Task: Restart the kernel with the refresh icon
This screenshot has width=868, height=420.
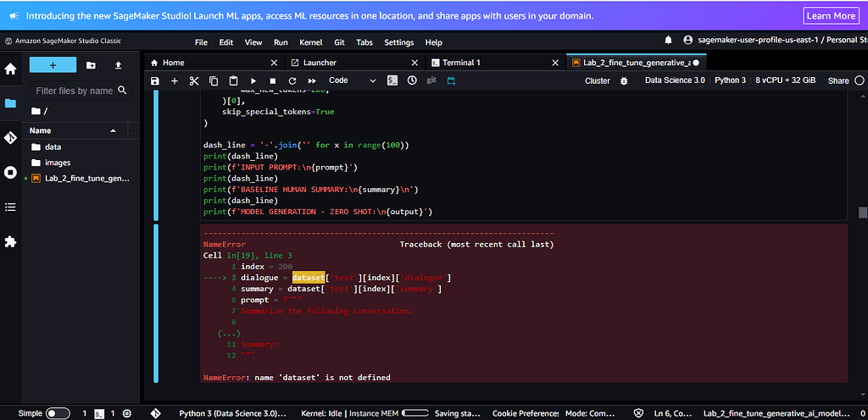Action: tap(292, 80)
